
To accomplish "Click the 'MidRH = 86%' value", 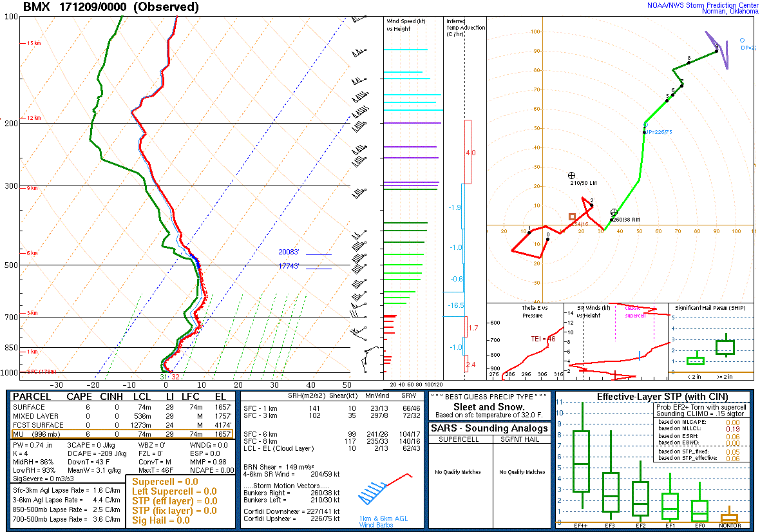I will (x=33, y=462).
